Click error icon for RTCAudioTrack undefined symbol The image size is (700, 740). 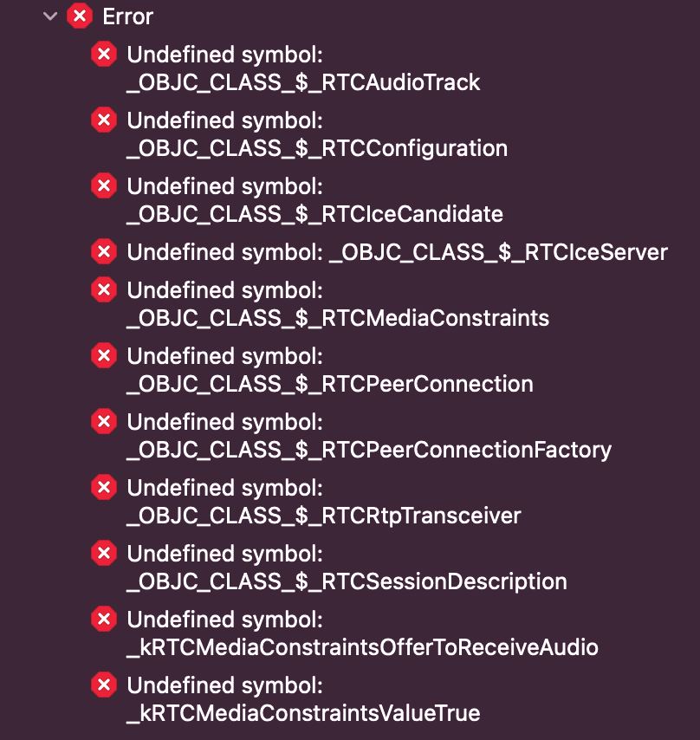coord(104,55)
